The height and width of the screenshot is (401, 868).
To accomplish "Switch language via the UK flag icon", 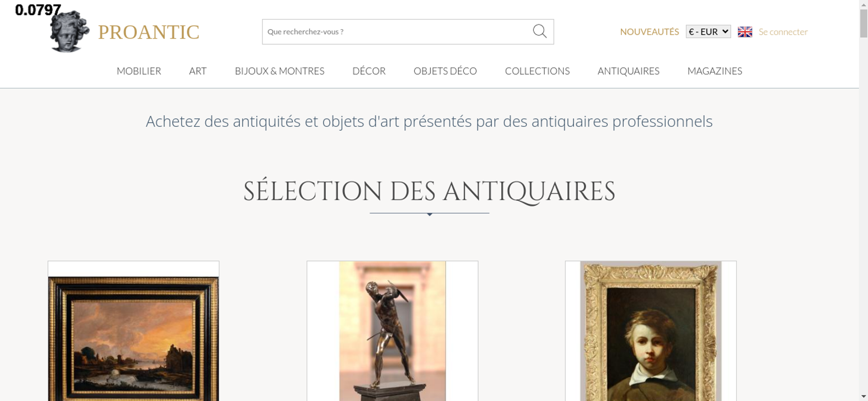I will tap(745, 32).
